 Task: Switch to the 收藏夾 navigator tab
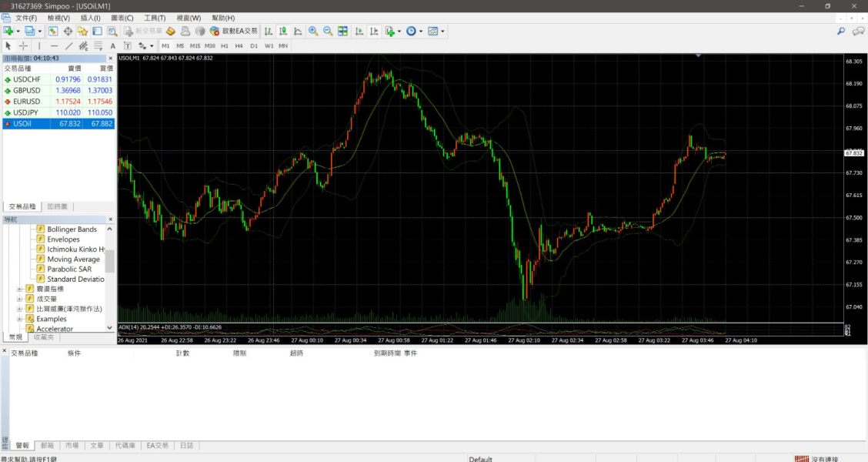[x=43, y=337]
